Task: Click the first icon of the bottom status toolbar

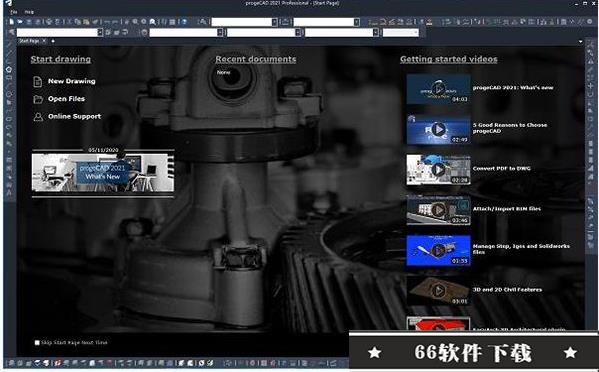Action: (x=11, y=363)
